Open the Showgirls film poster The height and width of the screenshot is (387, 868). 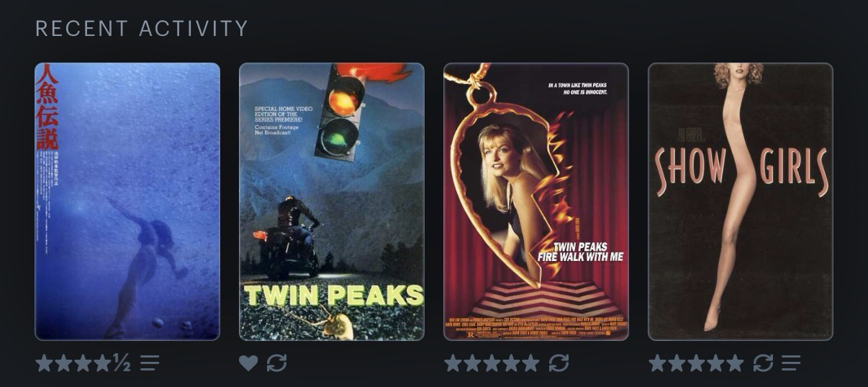741,201
